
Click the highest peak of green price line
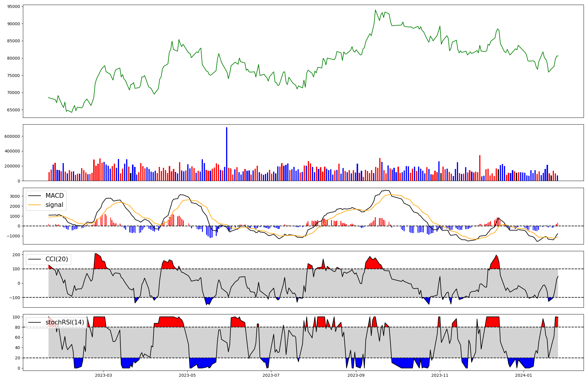pos(375,10)
